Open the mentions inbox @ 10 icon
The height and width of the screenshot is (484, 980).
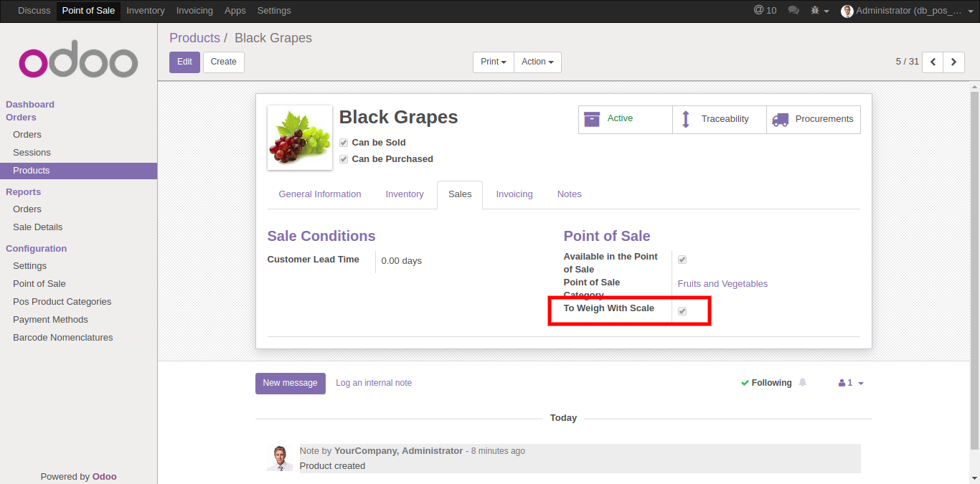[x=765, y=10]
